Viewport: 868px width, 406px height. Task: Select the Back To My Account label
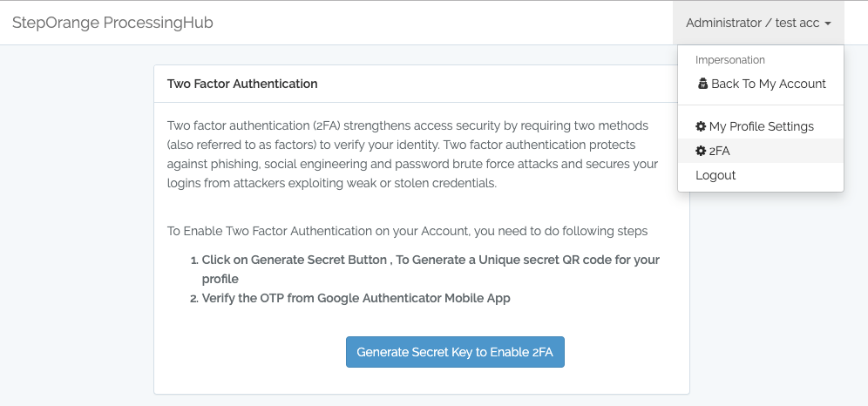(x=769, y=85)
